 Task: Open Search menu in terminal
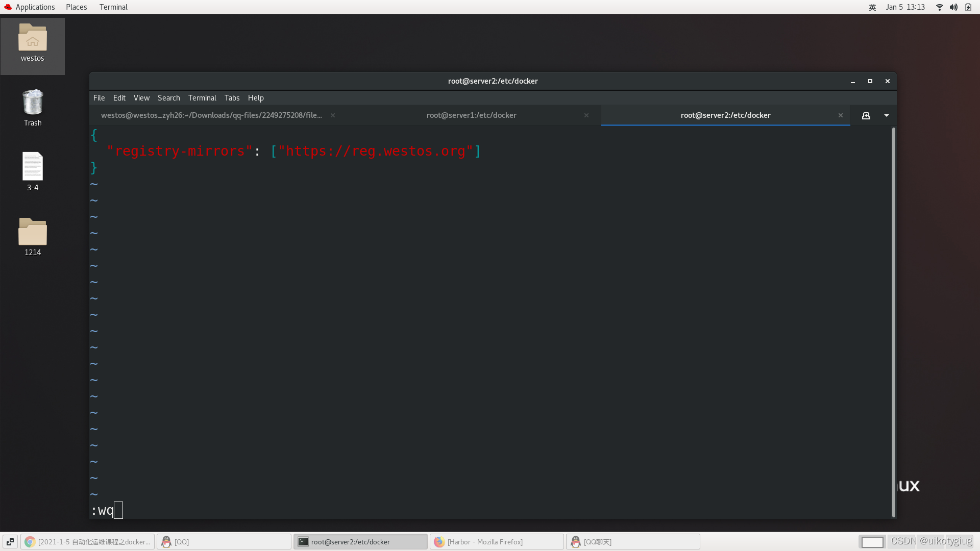pos(168,97)
